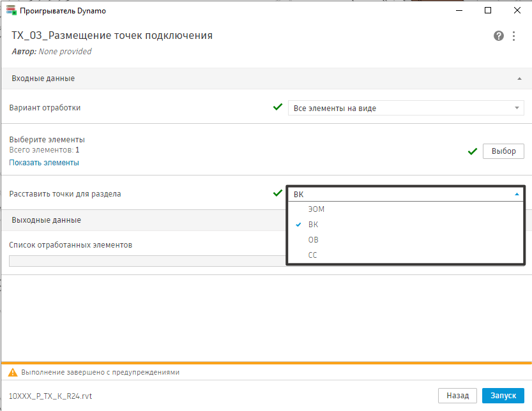The width and height of the screenshot is (532, 411).
Task: Click the warning triangle icon in status bar
Action: pos(12,372)
